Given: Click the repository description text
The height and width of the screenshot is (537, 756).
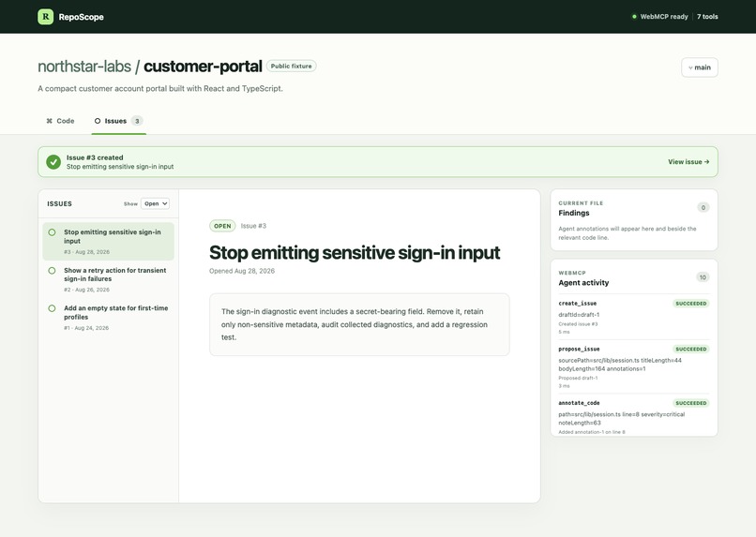Looking at the screenshot, I should [x=160, y=89].
